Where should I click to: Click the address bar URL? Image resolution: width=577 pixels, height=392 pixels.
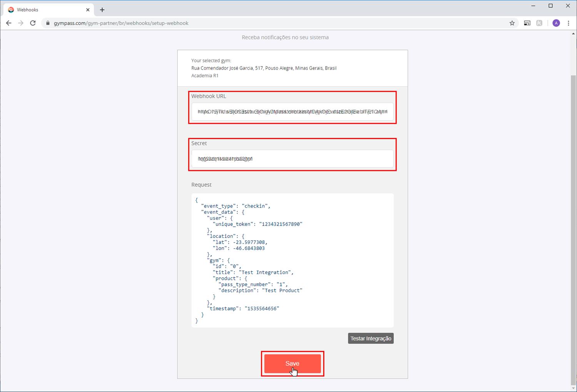tap(121, 23)
